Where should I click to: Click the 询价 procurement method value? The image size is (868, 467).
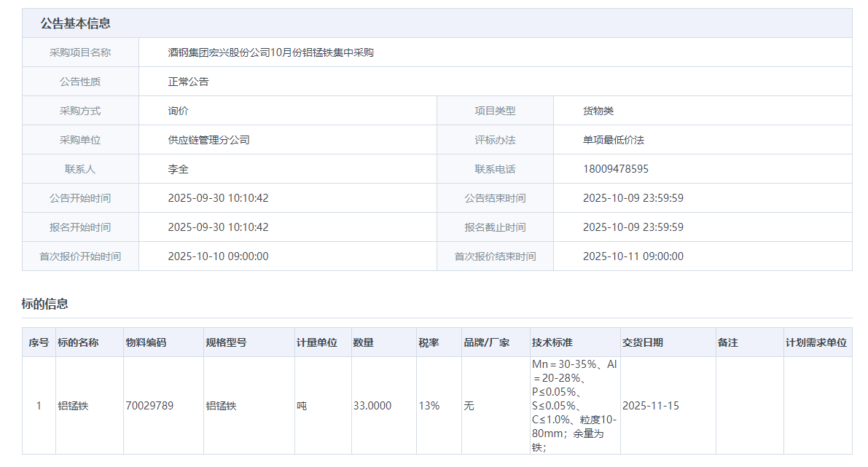coord(178,111)
